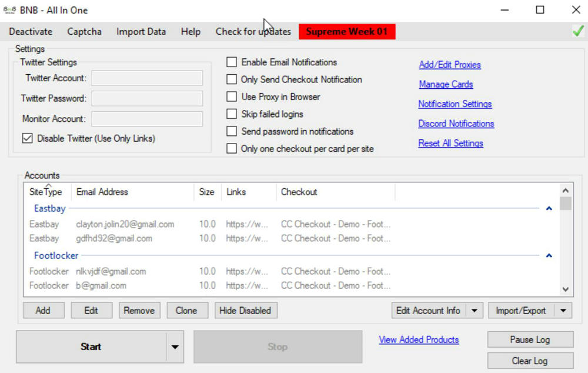
Task: Click the accounts list scrollbar thumb
Action: coord(566,204)
